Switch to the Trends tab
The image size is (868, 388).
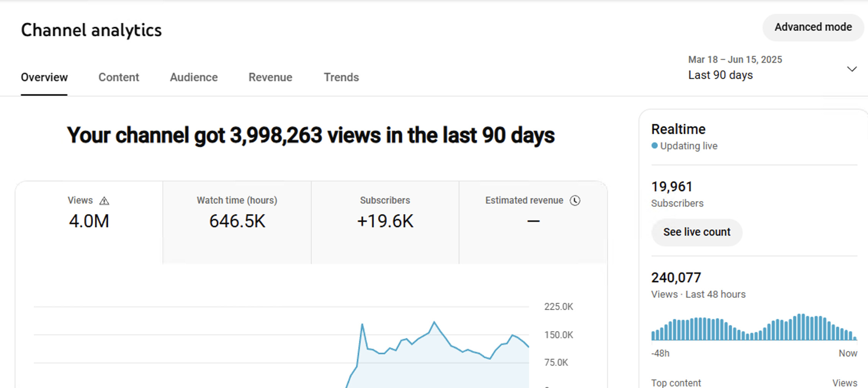tap(341, 77)
